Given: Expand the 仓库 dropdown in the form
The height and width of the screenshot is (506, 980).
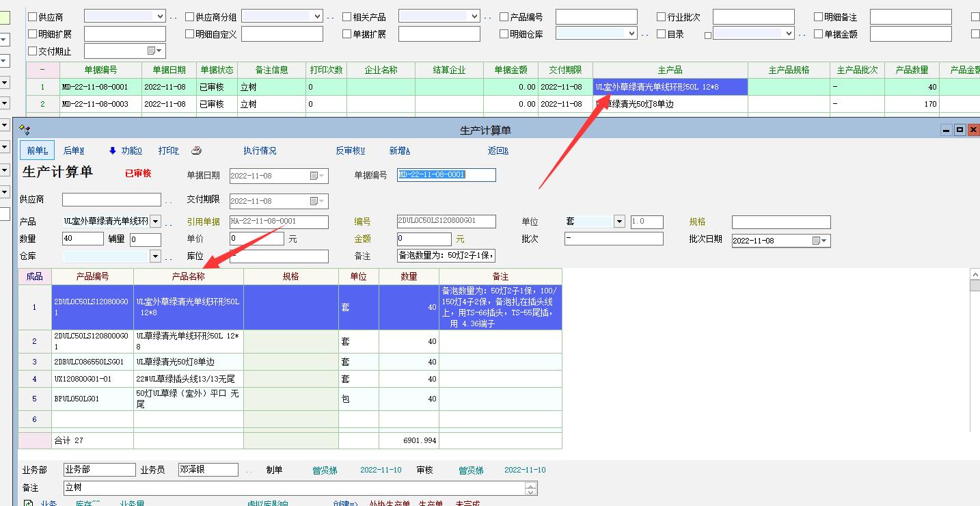Looking at the screenshot, I should click(x=155, y=256).
